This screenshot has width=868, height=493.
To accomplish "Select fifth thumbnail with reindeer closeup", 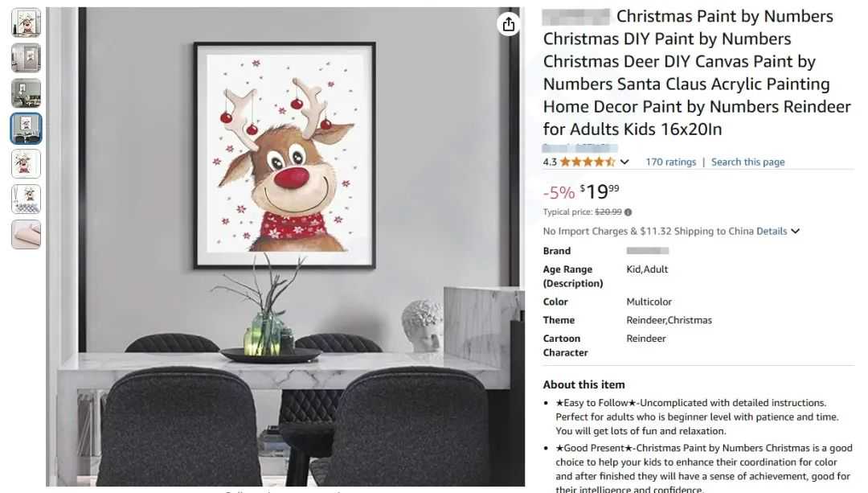I will pos(26,163).
